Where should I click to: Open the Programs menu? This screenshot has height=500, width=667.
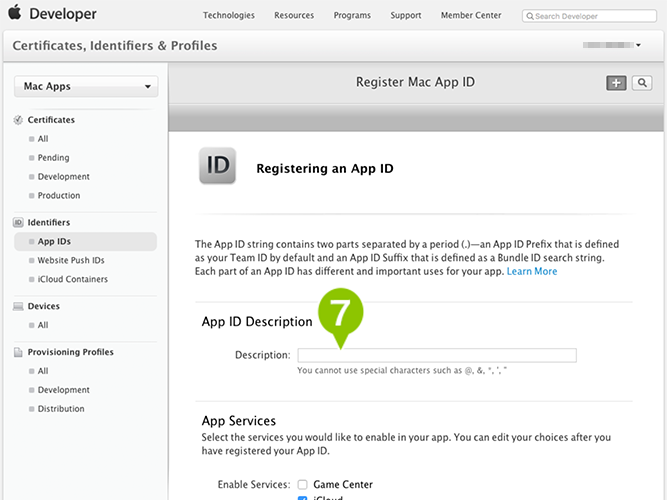click(352, 15)
